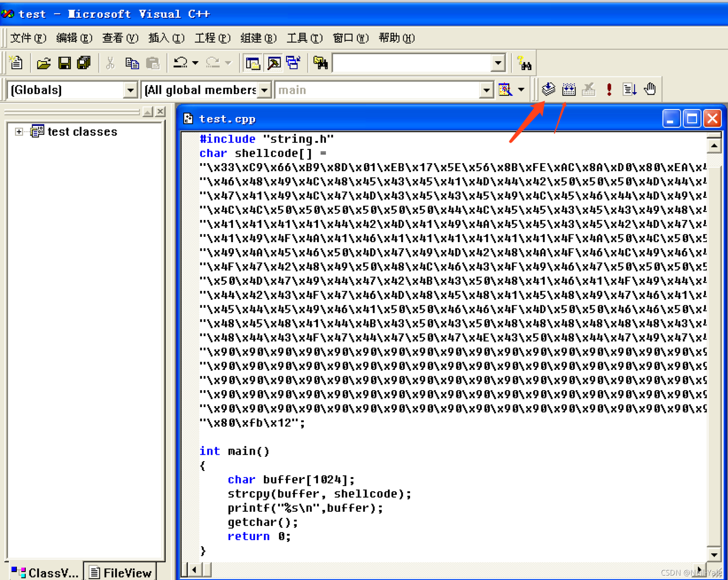Click the #include "string.h" line
728x580 pixels.
click(266, 139)
